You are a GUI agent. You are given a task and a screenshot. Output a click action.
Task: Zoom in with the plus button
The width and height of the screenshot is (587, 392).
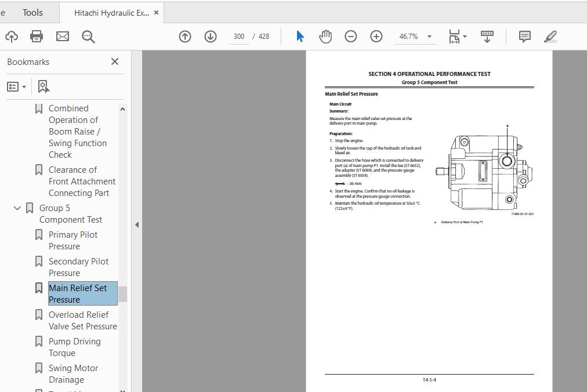point(376,37)
